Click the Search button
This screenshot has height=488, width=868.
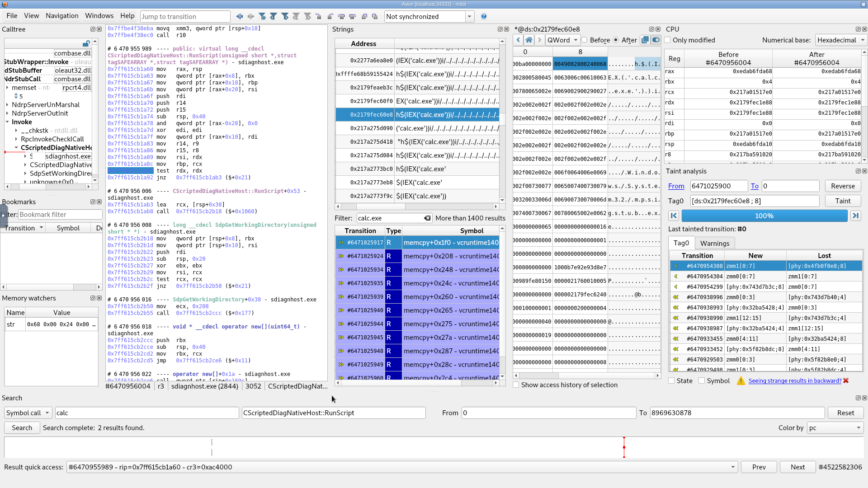[x=22, y=428]
